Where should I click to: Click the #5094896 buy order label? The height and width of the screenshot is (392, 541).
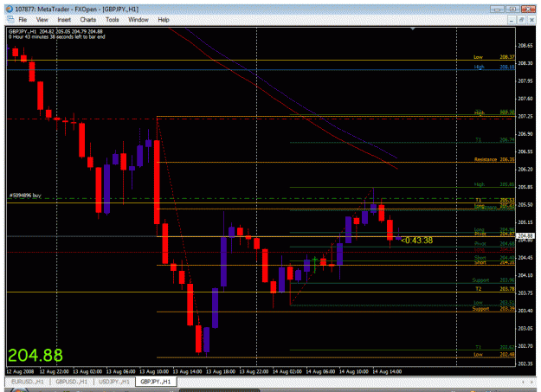[25, 196]
